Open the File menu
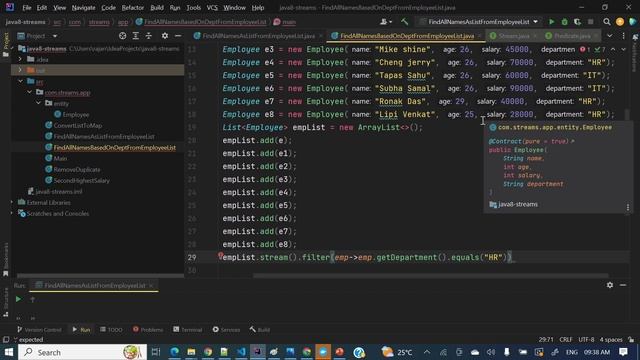 tap(27, 7)
